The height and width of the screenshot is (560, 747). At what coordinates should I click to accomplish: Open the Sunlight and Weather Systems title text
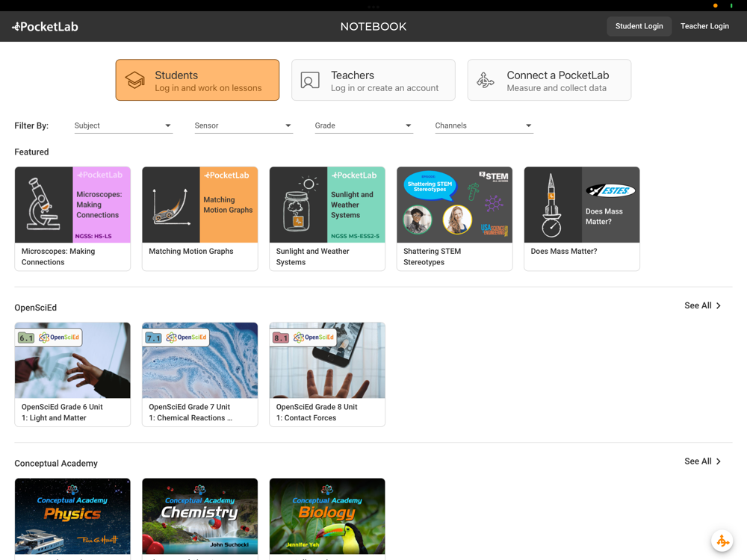(312, 257)
